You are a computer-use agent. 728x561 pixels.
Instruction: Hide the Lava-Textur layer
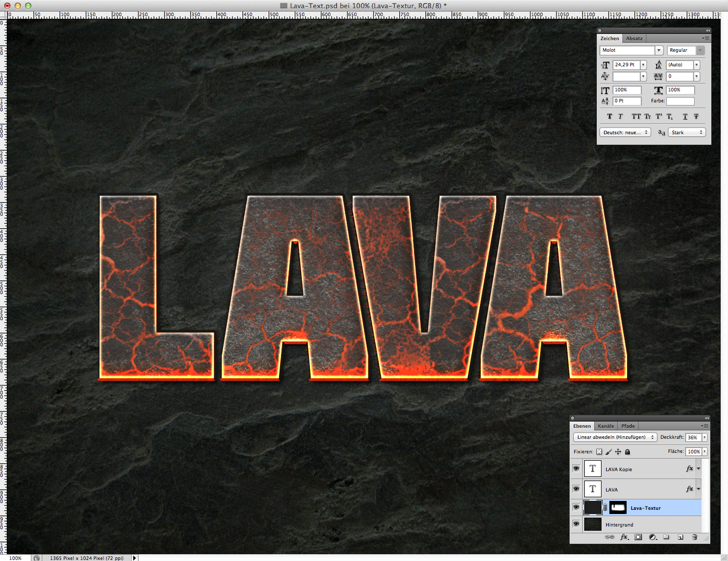coord(576,507)
